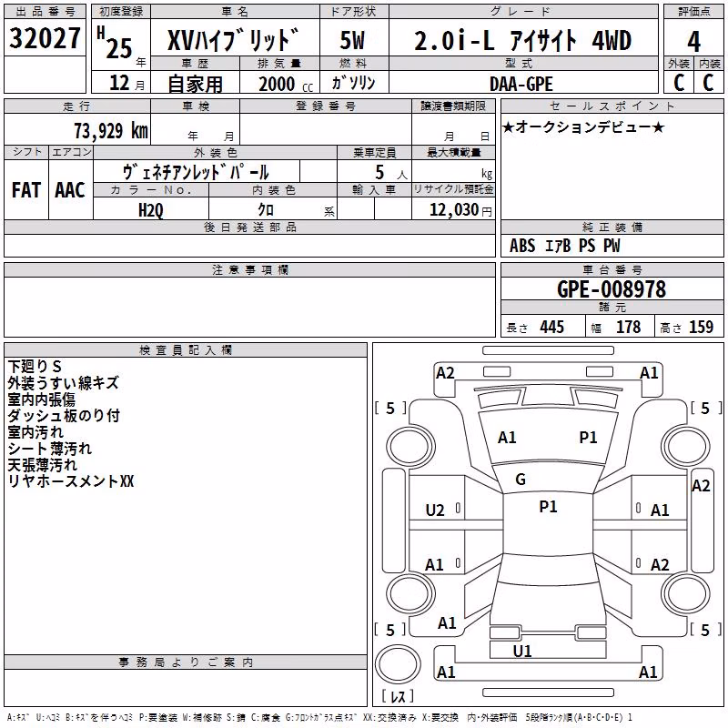Click the color number H2Q

pyautogui.click(x=151, y=210)
